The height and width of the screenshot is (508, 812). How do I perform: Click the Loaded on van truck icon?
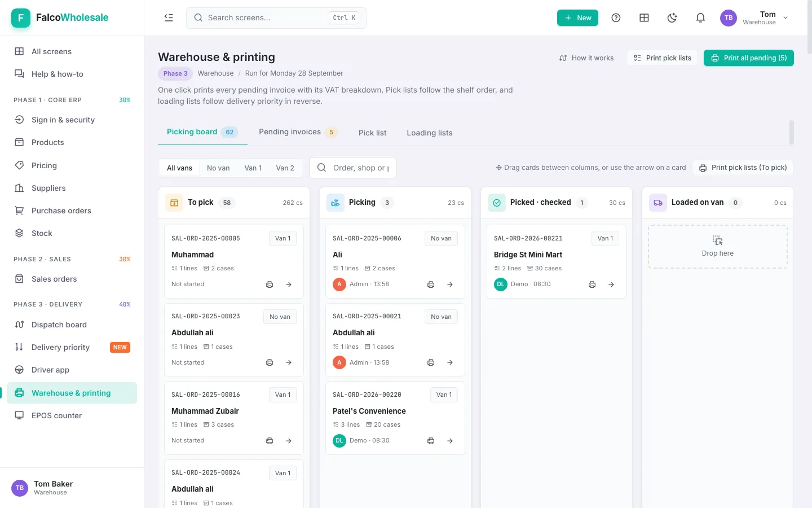[658, 203]
